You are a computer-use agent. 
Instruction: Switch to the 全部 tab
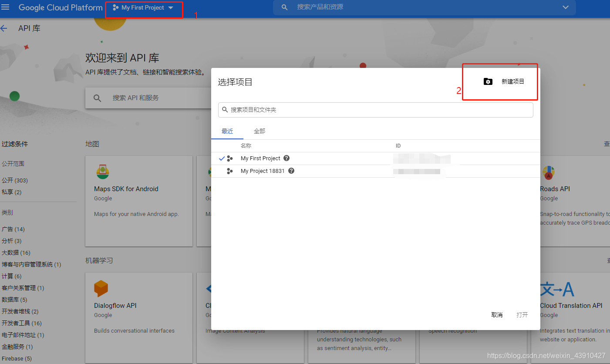tap(260, 131)
